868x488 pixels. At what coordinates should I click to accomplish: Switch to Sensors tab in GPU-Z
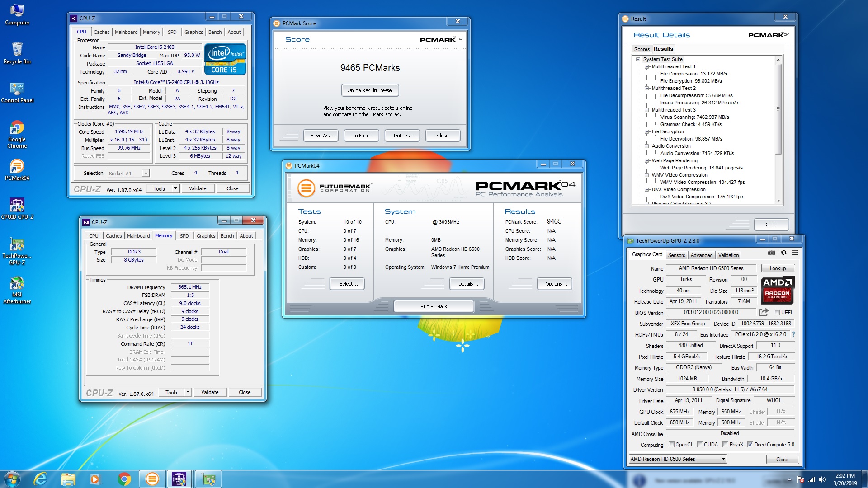[x=676, y=255]
